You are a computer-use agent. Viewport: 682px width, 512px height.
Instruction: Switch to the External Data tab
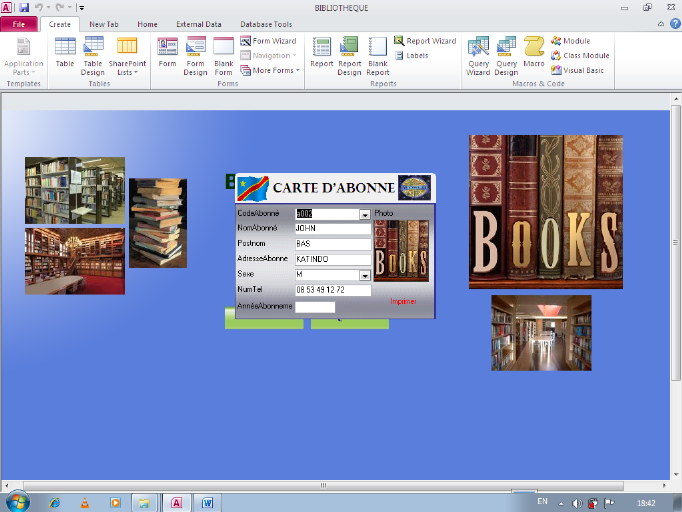198,24
